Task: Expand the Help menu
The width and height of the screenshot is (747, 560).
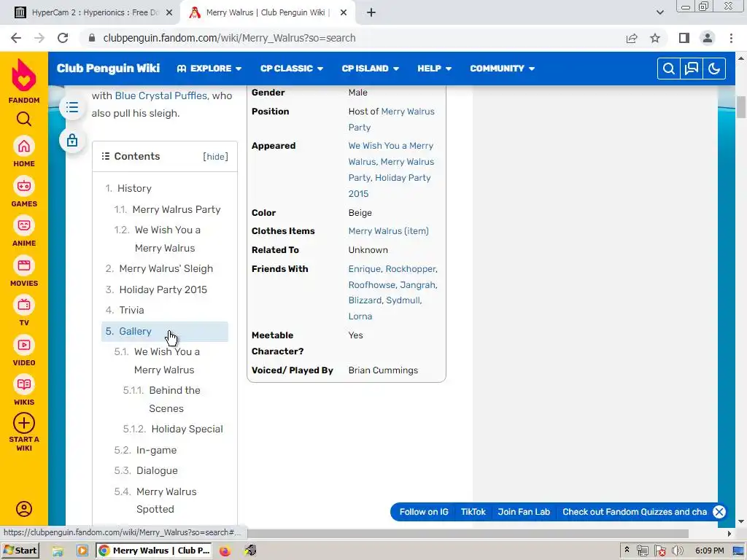Action: click(x=435, y=69)
